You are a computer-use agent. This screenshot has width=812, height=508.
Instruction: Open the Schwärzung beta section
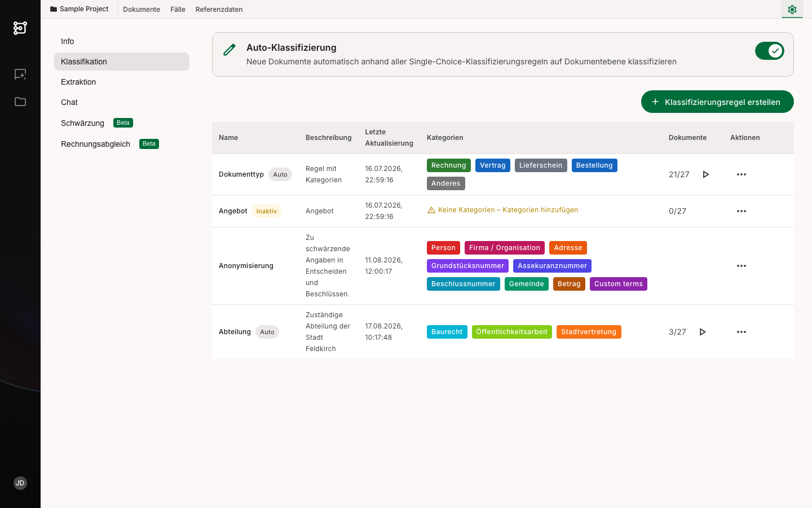(x=122, y=123)
